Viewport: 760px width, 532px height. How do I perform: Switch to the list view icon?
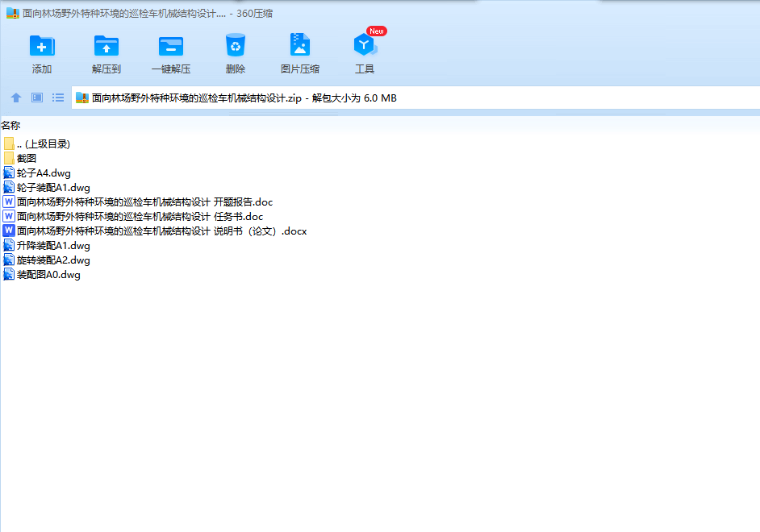pos(58,98)
